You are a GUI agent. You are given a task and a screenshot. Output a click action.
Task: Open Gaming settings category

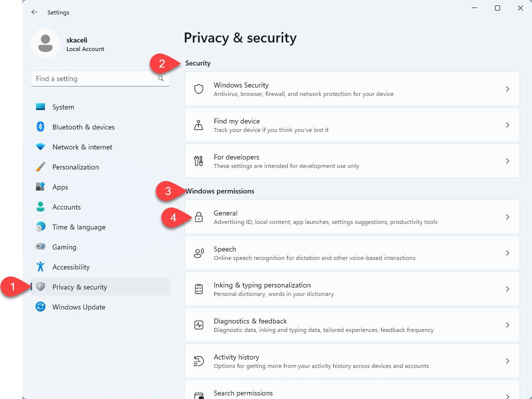[100, 247]
